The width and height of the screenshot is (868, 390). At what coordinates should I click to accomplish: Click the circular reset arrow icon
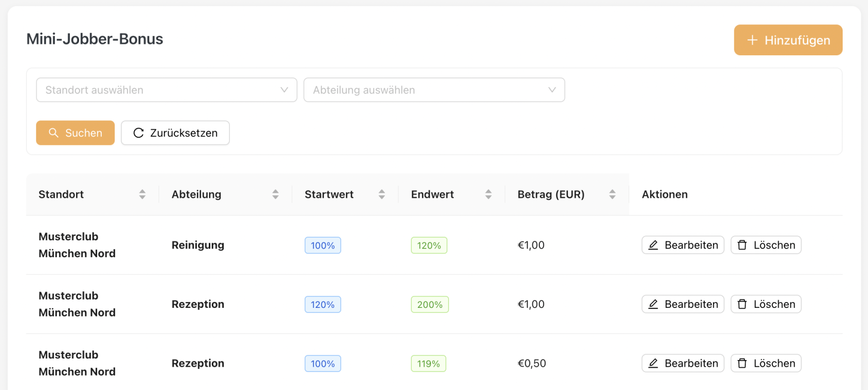tap(138, 133)
